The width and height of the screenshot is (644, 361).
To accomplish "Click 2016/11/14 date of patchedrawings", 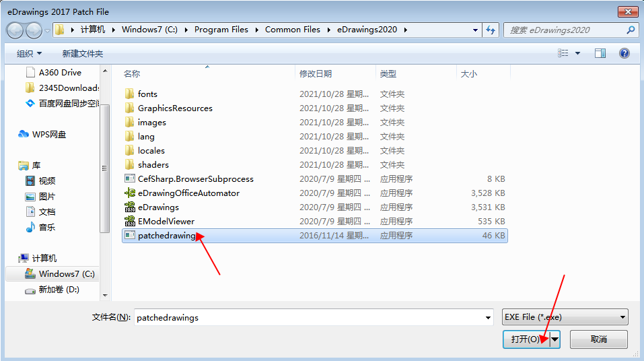I will (334, 236).
